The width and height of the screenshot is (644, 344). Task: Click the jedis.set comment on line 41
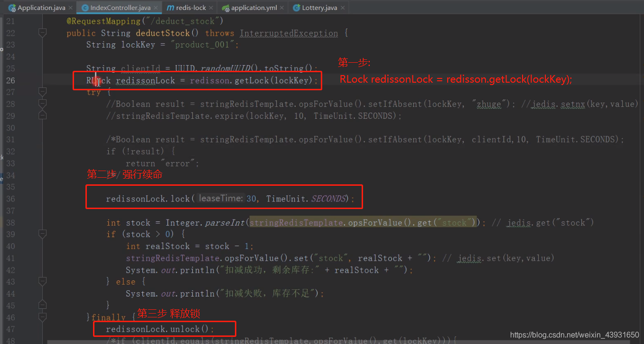coord(497,258)
